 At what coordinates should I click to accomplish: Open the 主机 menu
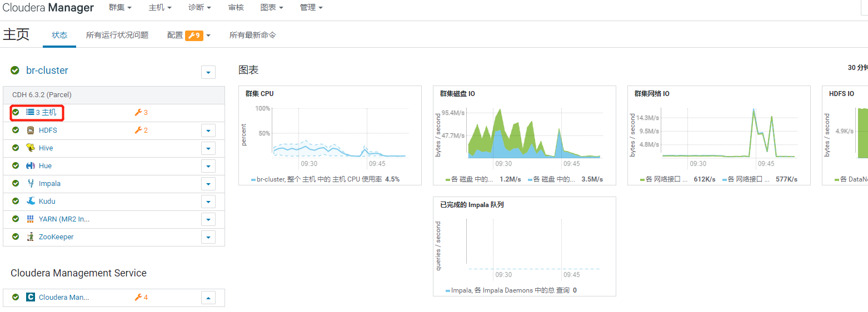tap(160, 8)
